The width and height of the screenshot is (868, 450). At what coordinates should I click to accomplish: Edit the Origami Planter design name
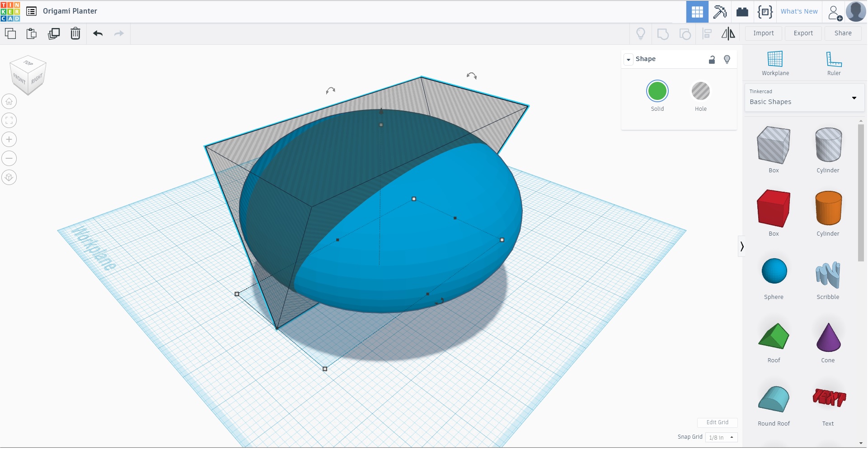point(70,11)
